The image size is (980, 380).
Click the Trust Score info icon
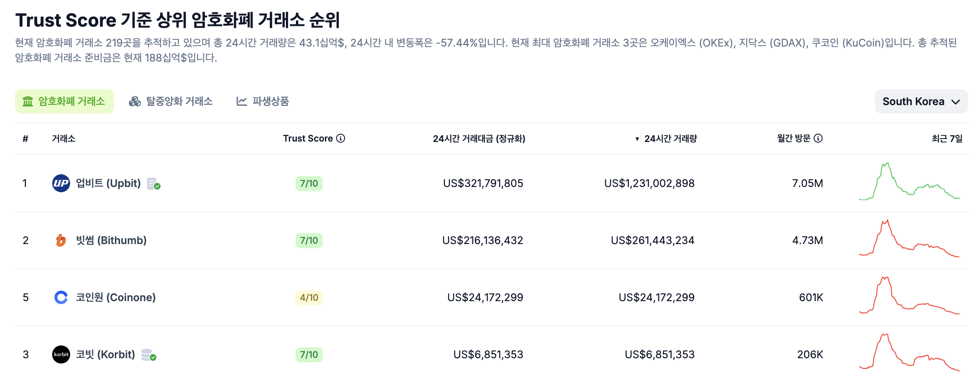tap(341, 139)
